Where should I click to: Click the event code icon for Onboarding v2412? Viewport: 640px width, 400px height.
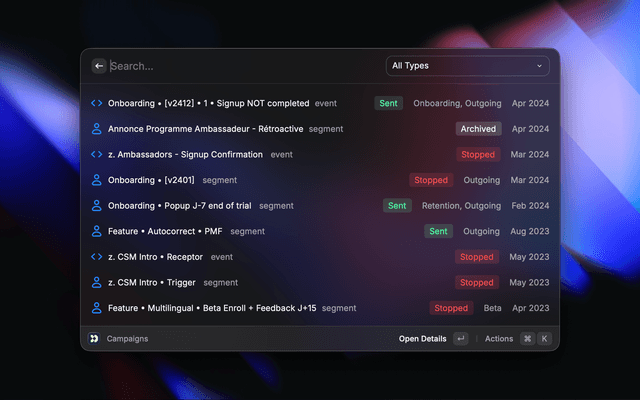click(x=97, y=103)
